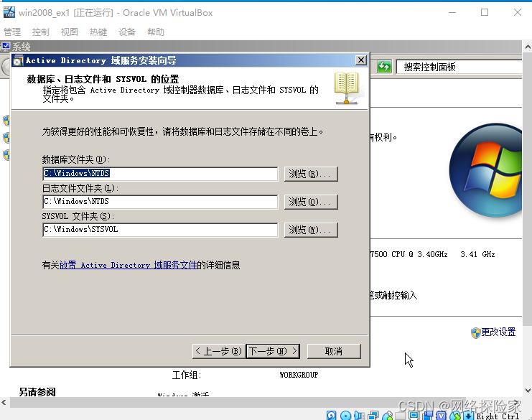Click the green refresh icon in control panel
This screenshot has width=532, height=420.
(384, 67)
